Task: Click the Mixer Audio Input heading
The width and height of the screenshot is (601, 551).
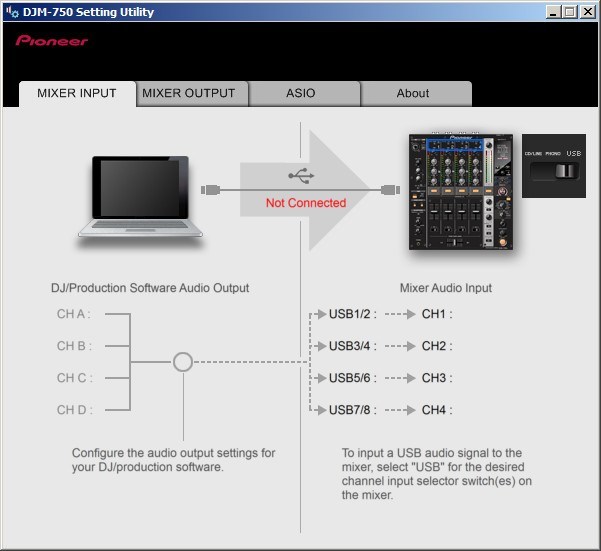Action: click(446, 288)
